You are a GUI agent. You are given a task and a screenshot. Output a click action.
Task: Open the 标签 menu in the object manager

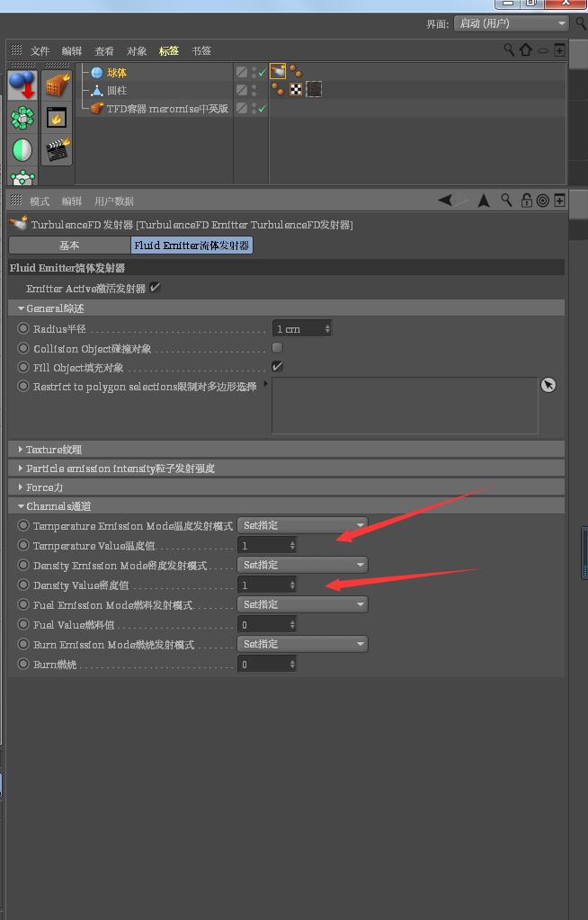tap(168, 51)
